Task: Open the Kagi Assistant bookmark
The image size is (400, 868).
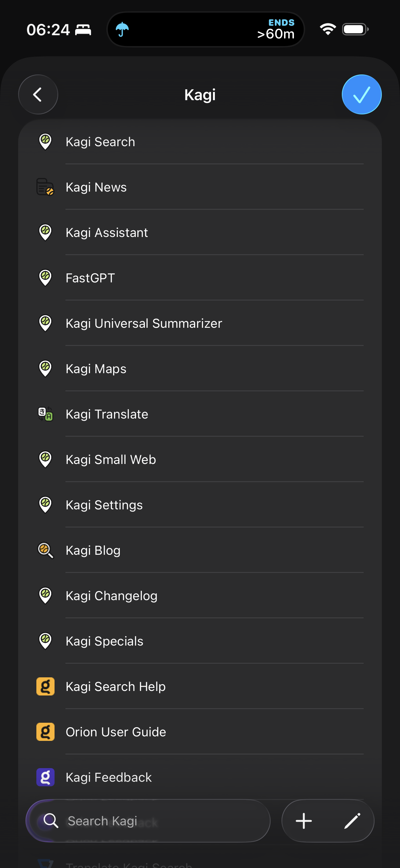Action: tap(107, 232)
